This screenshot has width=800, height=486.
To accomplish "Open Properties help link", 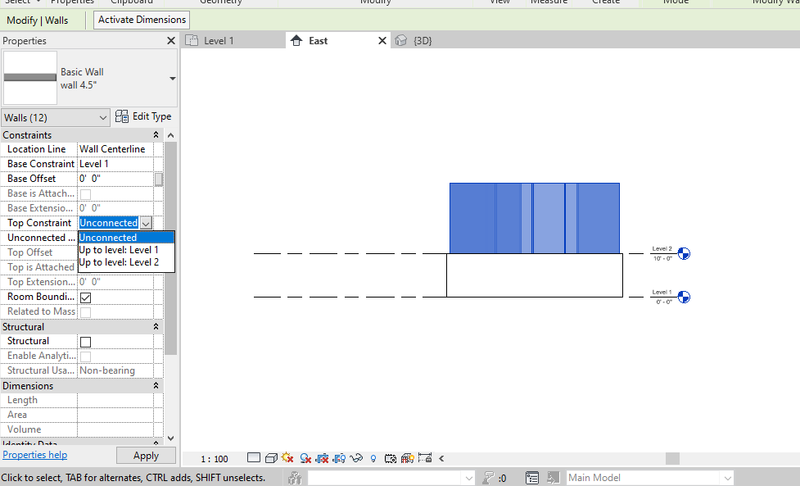I will click(35, 454).
